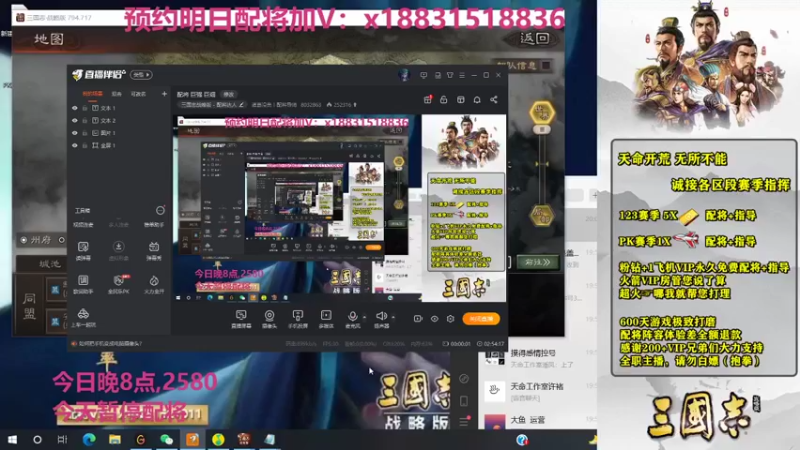Open the message icon in title bar
This screenshot has height=450, width=800.
(x=423, y=75)
